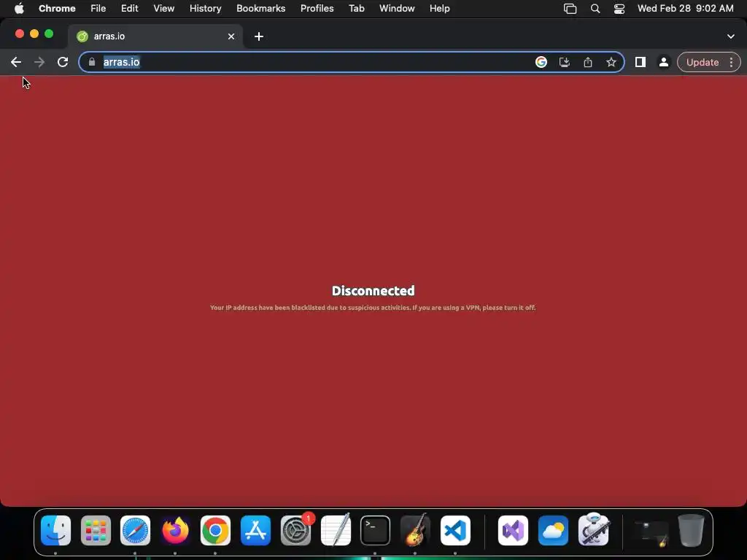
Task: Click the Google icon in address bar
Action: click(541, 63)
